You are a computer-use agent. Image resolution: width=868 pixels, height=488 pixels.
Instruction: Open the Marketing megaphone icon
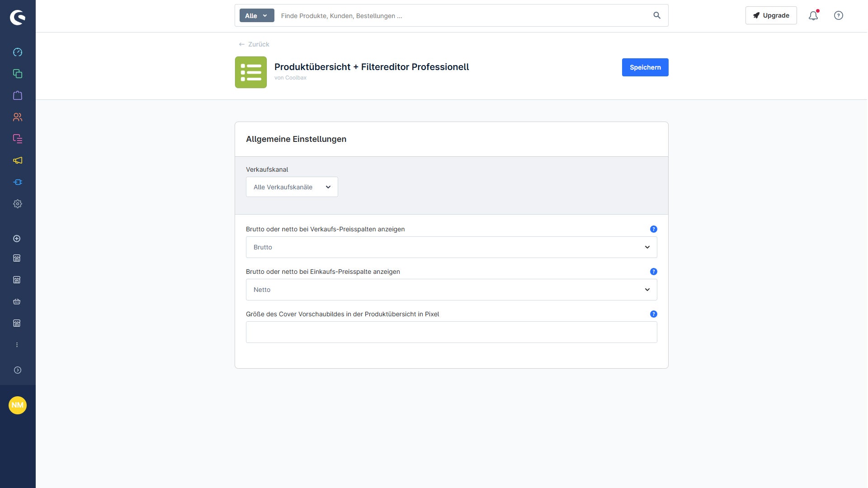(18, 160)
